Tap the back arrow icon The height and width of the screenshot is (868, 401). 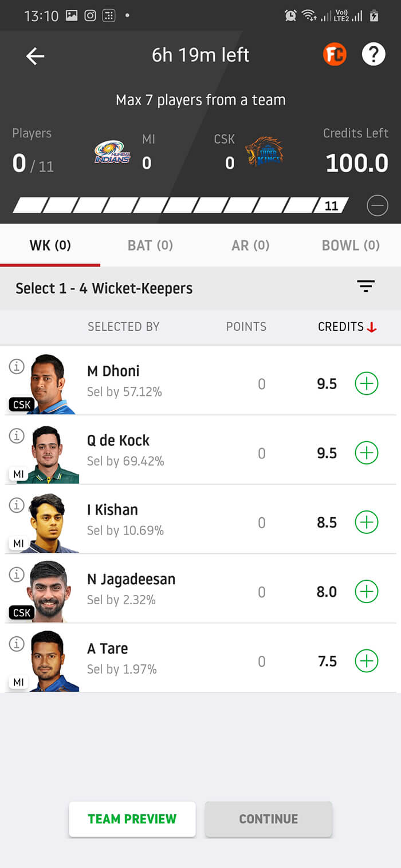click(35, 56)
